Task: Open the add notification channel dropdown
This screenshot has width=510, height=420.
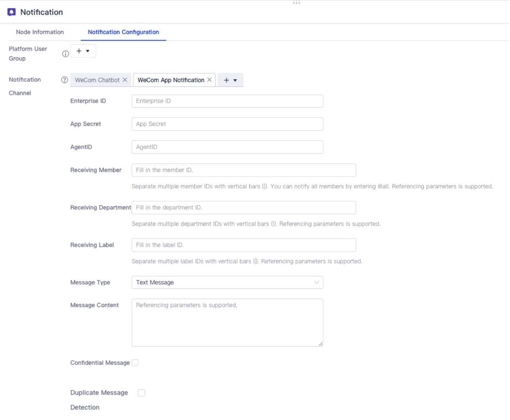Action: (230, 80)
